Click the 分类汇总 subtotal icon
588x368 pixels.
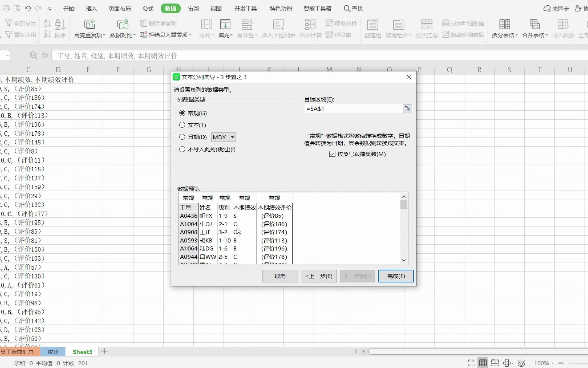[x=427, y=25]
